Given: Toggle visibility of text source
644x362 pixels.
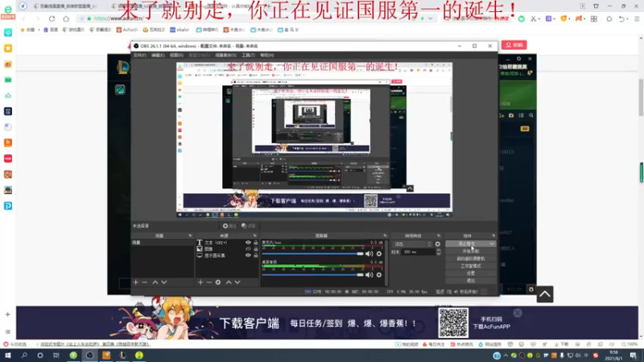Looking at the screenshot, I should 248,243.
